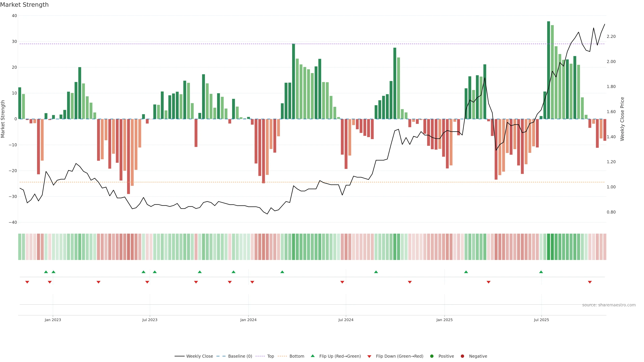
Task: Click the Negative red circle legend icon
Action: point(462,356)
